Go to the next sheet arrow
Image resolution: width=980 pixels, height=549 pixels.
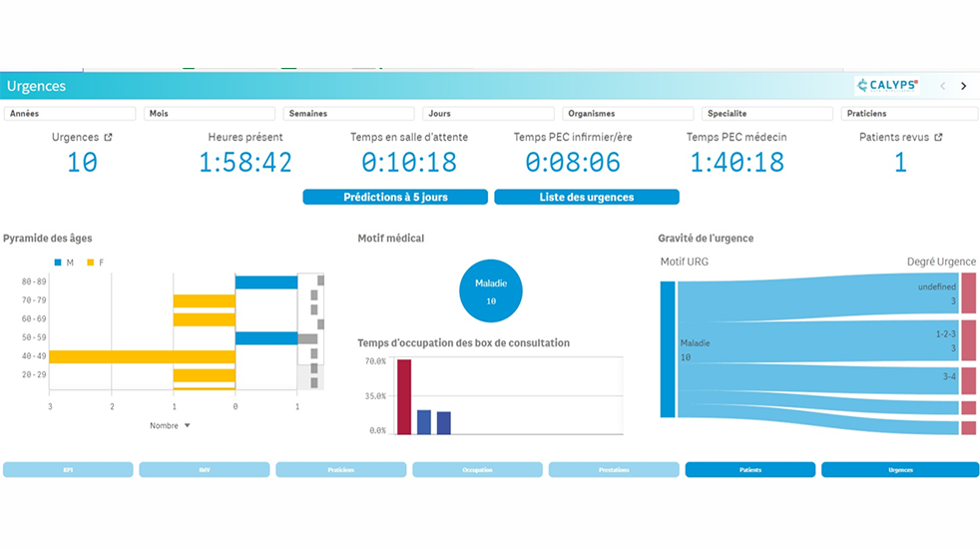click(963, 86)
